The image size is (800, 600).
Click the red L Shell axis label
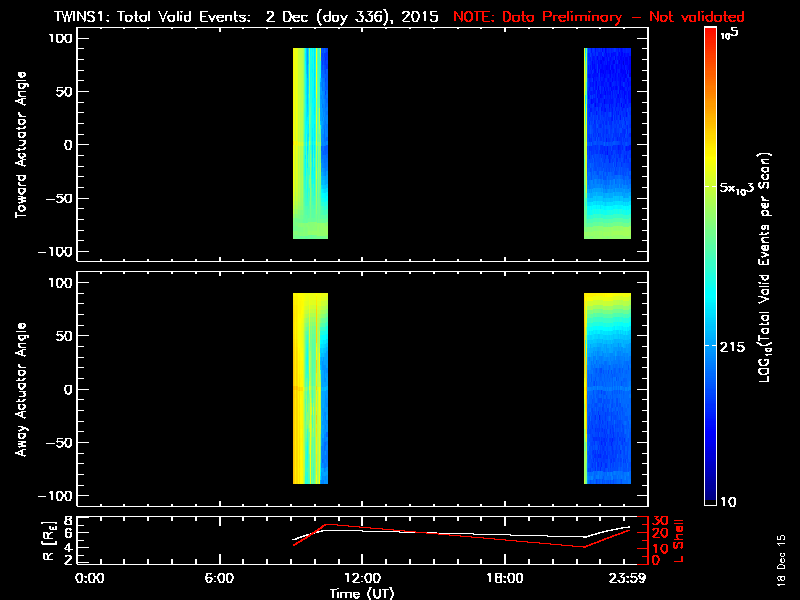pos(678,539)
